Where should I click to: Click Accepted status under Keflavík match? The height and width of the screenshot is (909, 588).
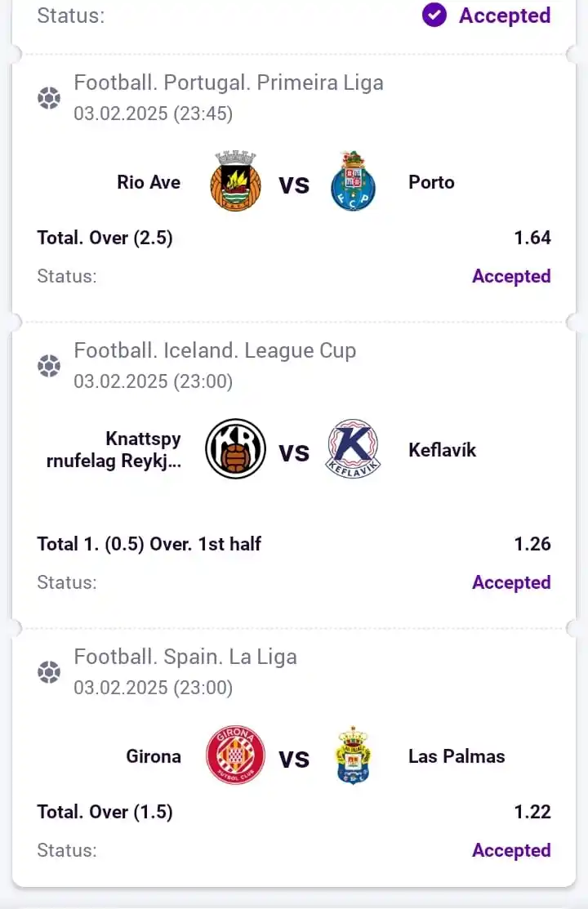click(x=511, y=582)
